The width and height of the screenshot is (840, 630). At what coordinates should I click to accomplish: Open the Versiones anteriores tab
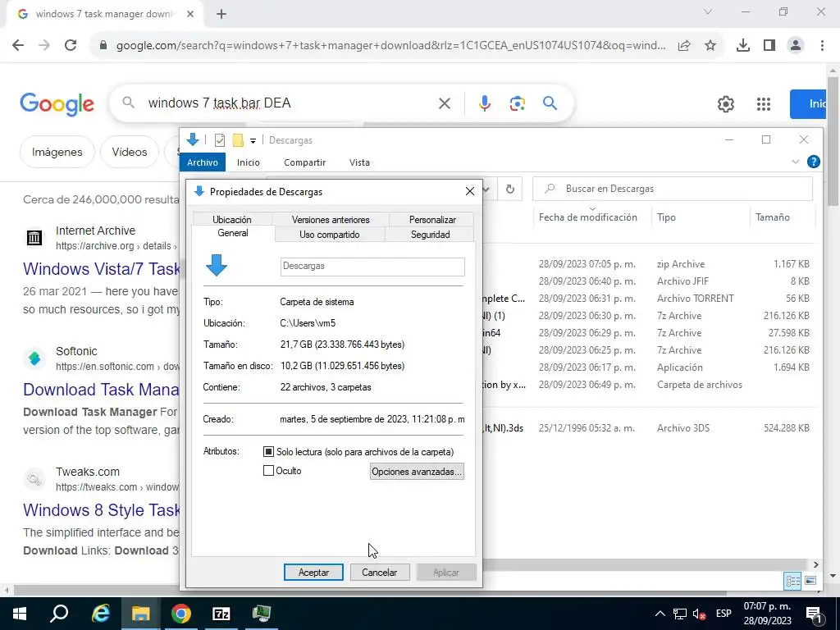coord(331,219)
